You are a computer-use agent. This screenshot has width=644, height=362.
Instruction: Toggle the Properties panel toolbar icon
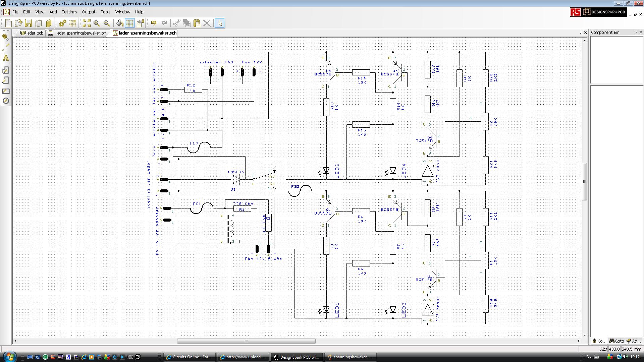tap(140, 23)
